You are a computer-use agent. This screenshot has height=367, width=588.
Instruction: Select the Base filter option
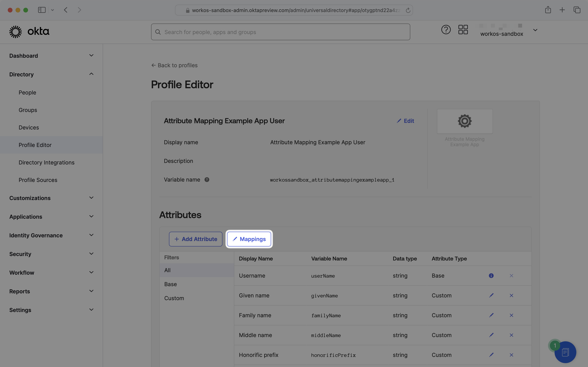point(170,284)
